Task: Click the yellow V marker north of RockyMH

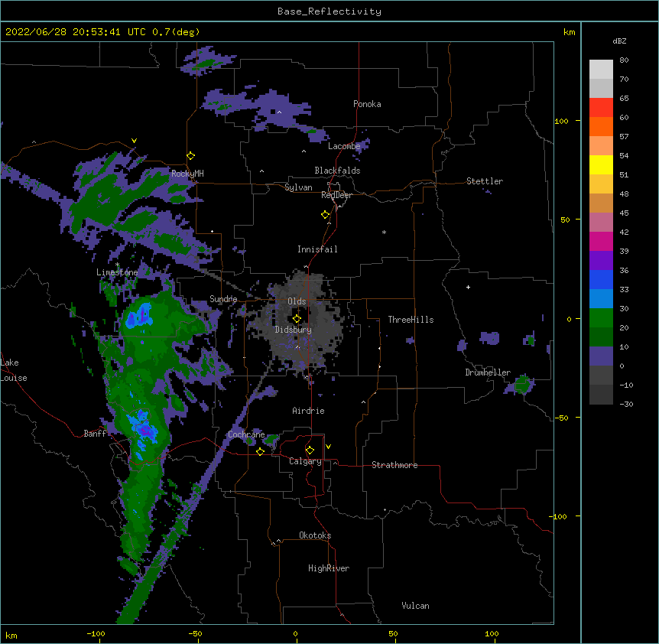Action: click(134, 141)
